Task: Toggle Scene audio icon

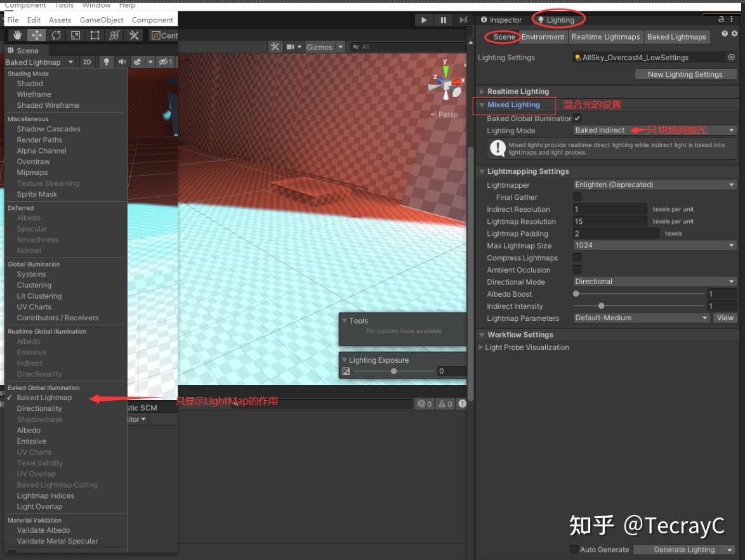Action: click(121, 62)
